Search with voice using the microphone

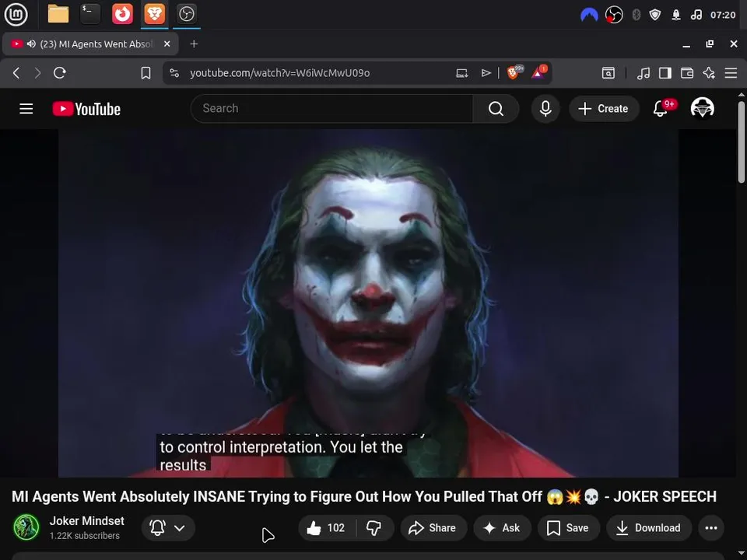(x=545, y=109)
